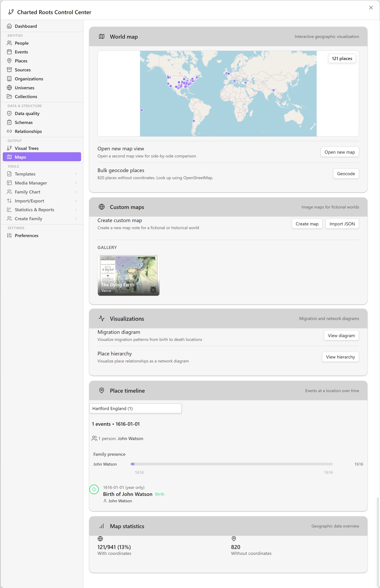This screenshot has height=588, width=380.
Task: Click the Dashboard home icon
Action: [x=9, y=26]
